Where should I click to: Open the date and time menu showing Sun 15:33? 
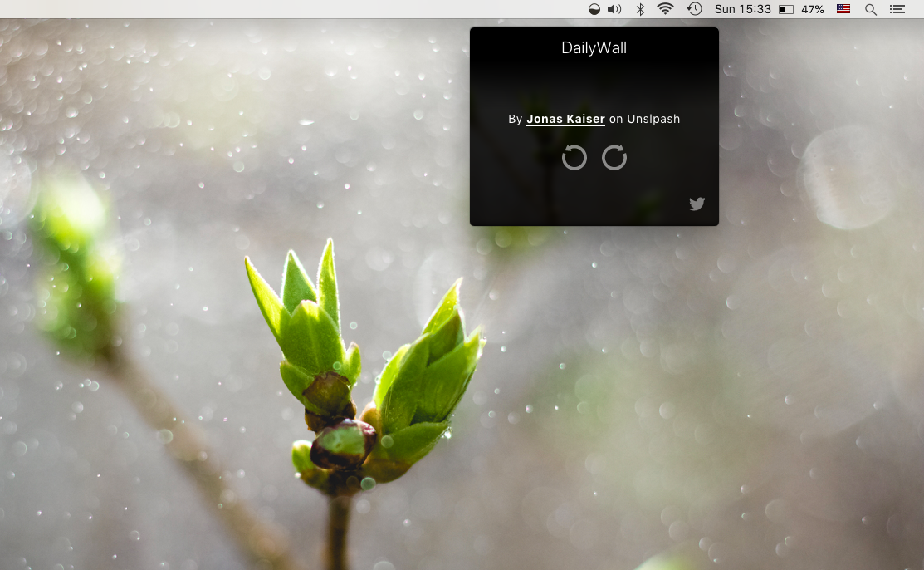point(741,9)
